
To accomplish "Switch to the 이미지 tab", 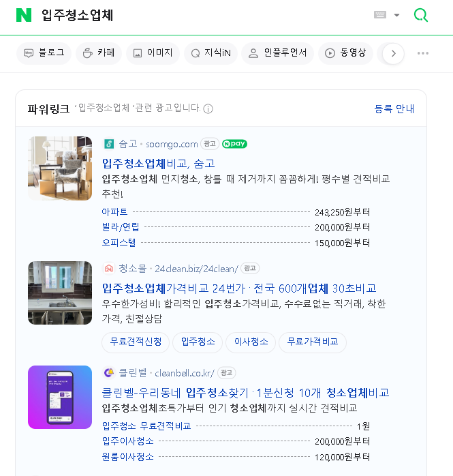I will (x=153, y=53).
